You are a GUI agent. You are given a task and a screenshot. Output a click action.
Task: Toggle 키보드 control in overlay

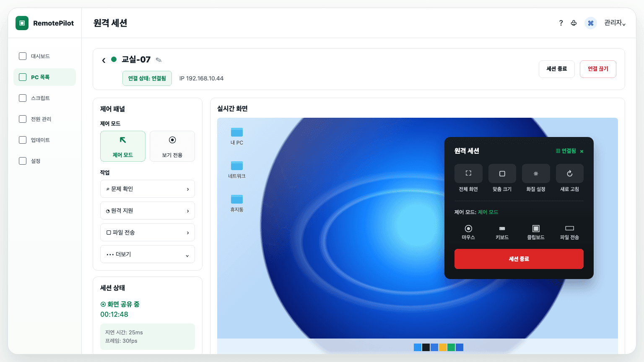pos(502,232)
